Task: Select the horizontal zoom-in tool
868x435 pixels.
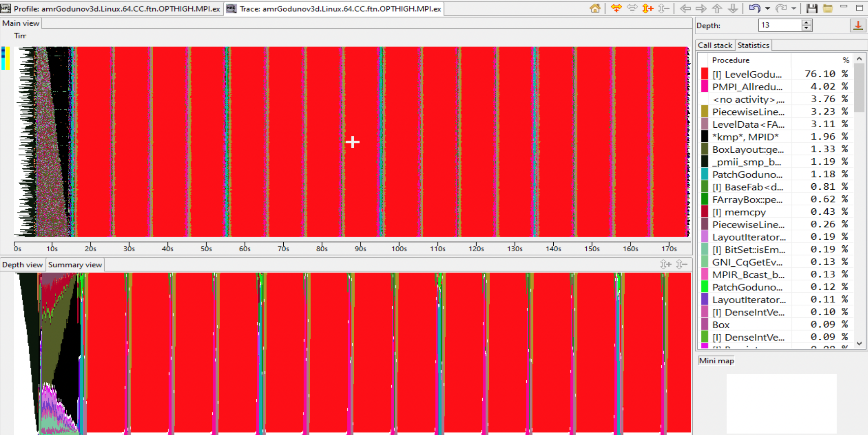Action: click(617, 8)
